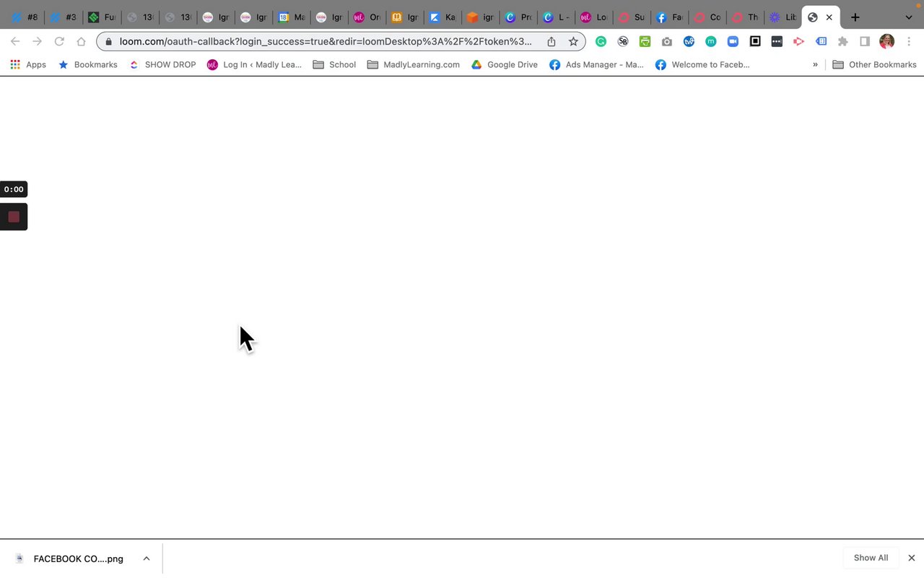Switch to the #3 tab
This screenshot has height=578, width=924.
click(63, 17)
